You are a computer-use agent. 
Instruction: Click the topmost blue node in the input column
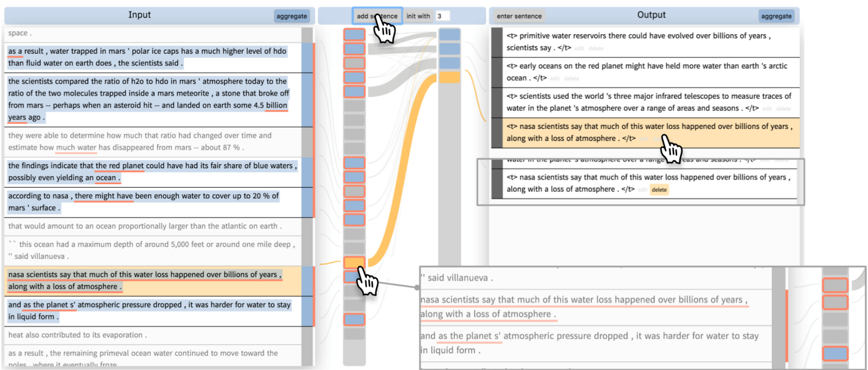point(354,34)
